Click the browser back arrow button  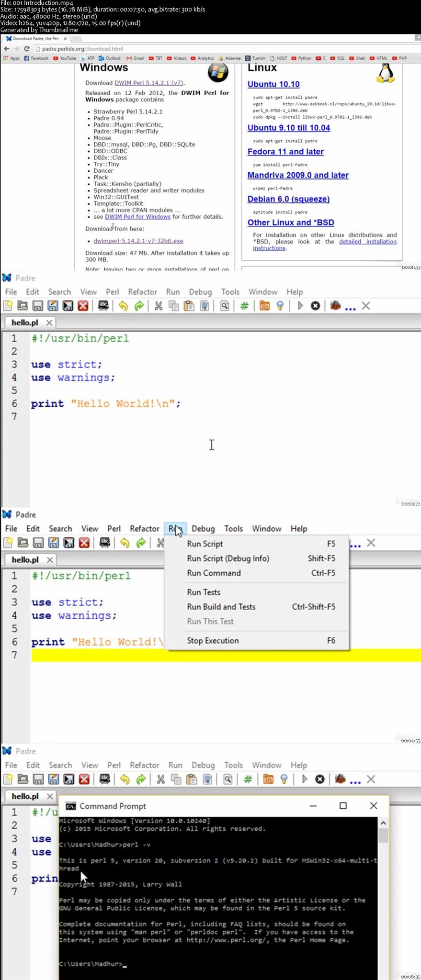pyautogui.click(x=6, y=49)
